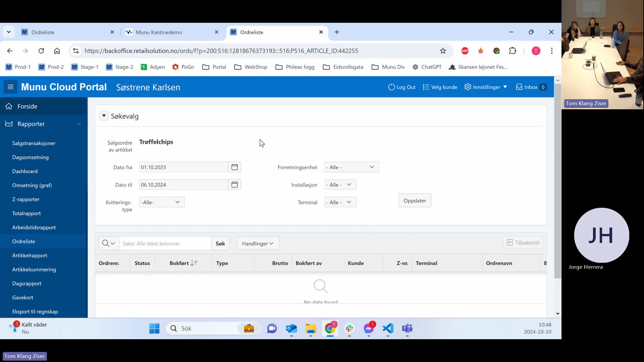Open Windows Start menu
This screenshot has width=644, height=362.
154,328
